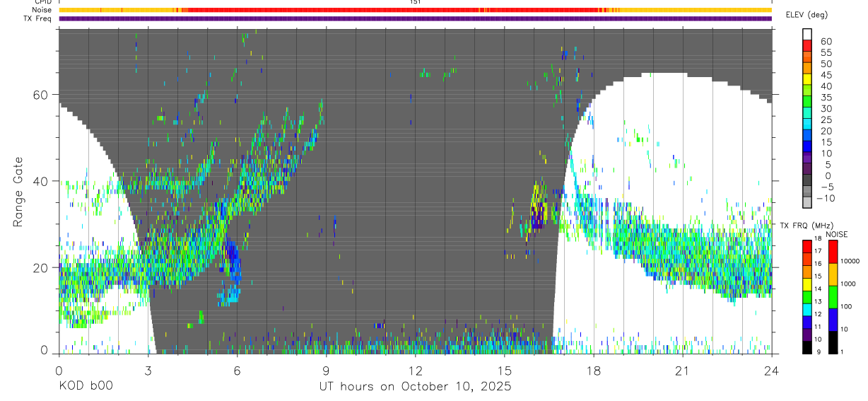
Task: Click the 'ELEV (deg)' color bar title
Action: coord(807,15)
